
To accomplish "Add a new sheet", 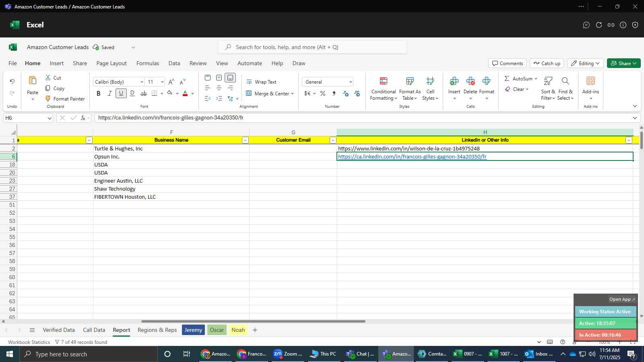I will point(255,330).
